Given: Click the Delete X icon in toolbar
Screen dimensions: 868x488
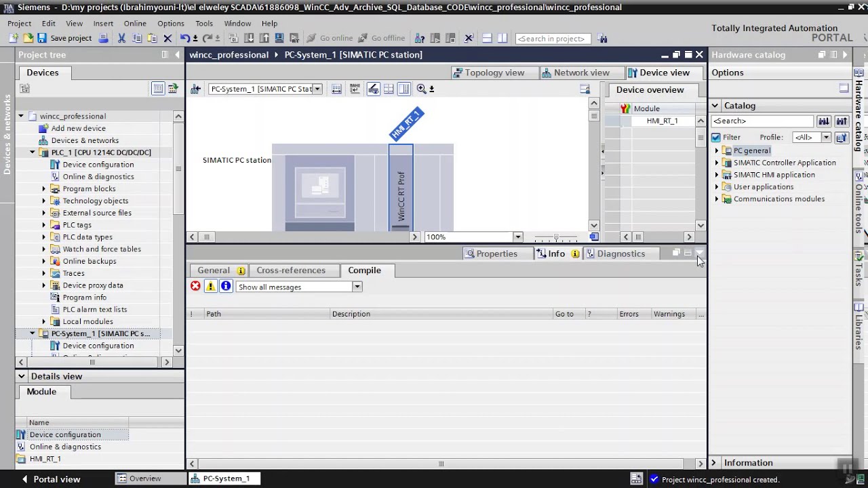Looking at the screenshot, I should [x=167, y=39].
